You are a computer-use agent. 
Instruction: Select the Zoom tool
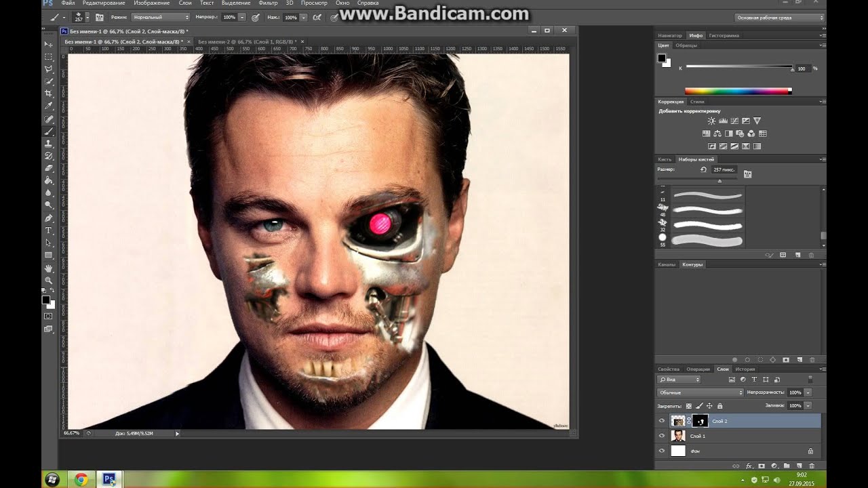coord(48,281)
